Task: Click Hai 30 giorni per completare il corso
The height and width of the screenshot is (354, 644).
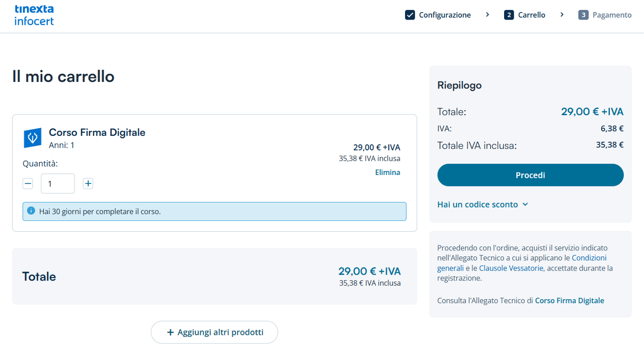Action: pyautogui.click(x=100, y=212)
